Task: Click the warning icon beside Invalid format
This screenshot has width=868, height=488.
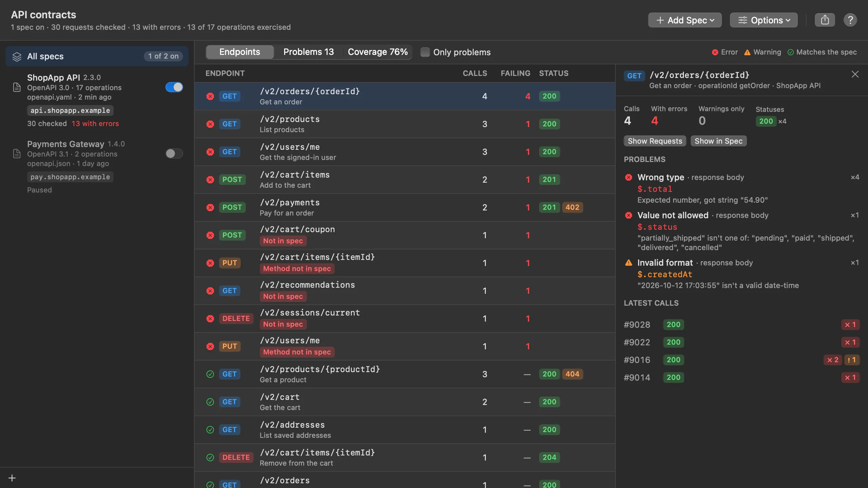Action: click(629, 263)
